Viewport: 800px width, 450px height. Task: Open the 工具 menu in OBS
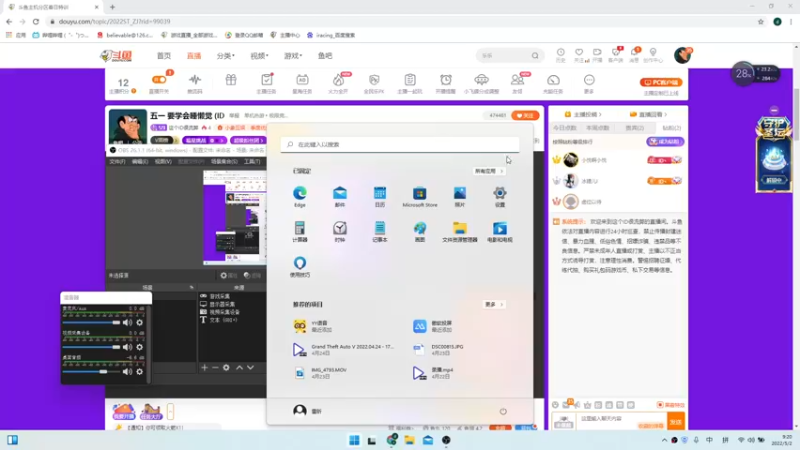tap(252, 161)
